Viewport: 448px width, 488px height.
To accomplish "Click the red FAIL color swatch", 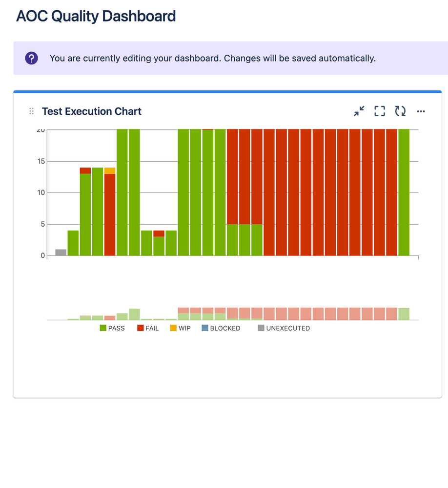I will [x=141, y=328].
